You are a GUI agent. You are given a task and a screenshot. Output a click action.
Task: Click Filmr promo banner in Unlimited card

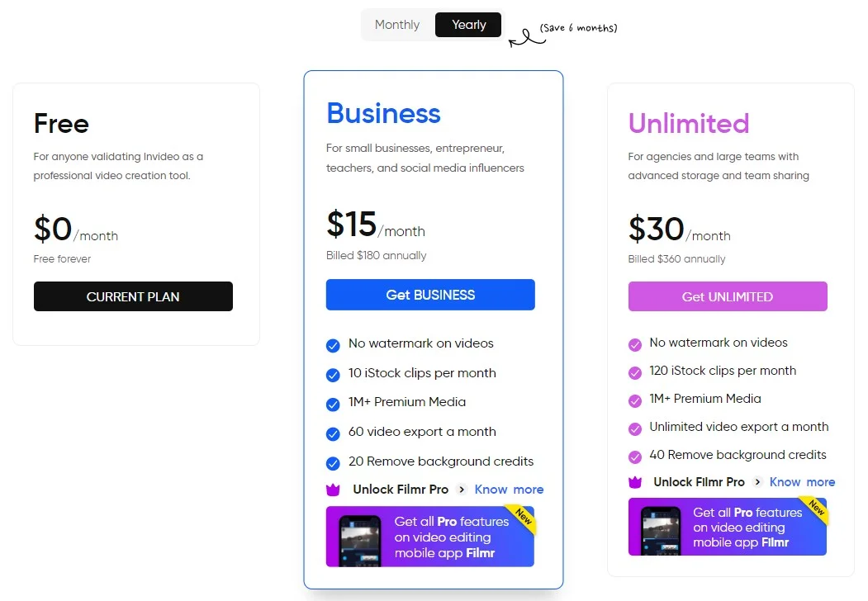pyautogui.click(x=728, y=527)
